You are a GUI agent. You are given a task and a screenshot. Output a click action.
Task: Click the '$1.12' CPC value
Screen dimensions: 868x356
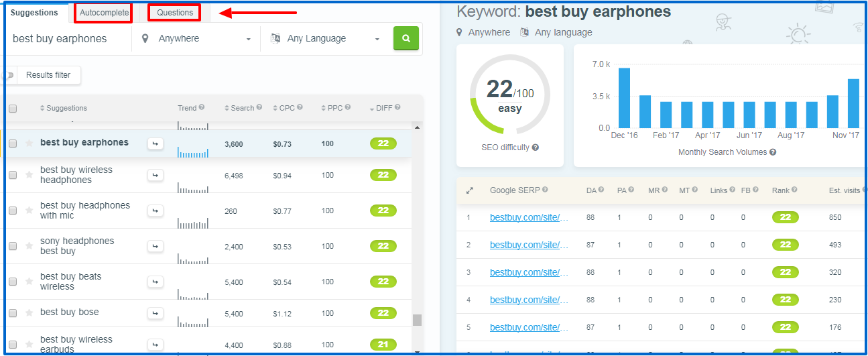pos(282,314)
